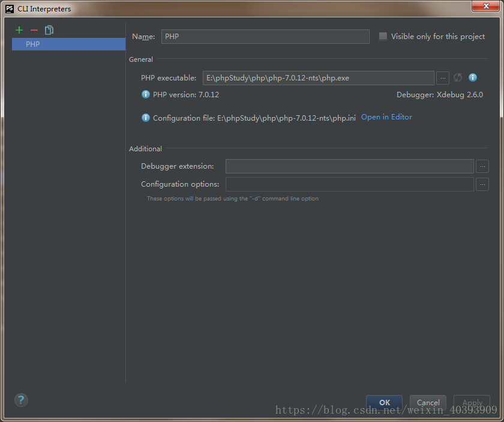
Task: Open Configuration file in Editor
Action: [386, 116]
